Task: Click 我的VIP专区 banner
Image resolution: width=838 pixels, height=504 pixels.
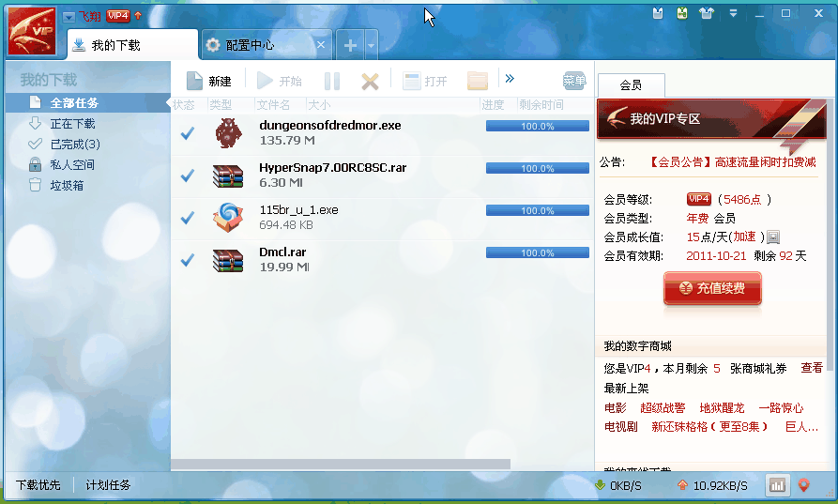Action: (x=711, y=119)
